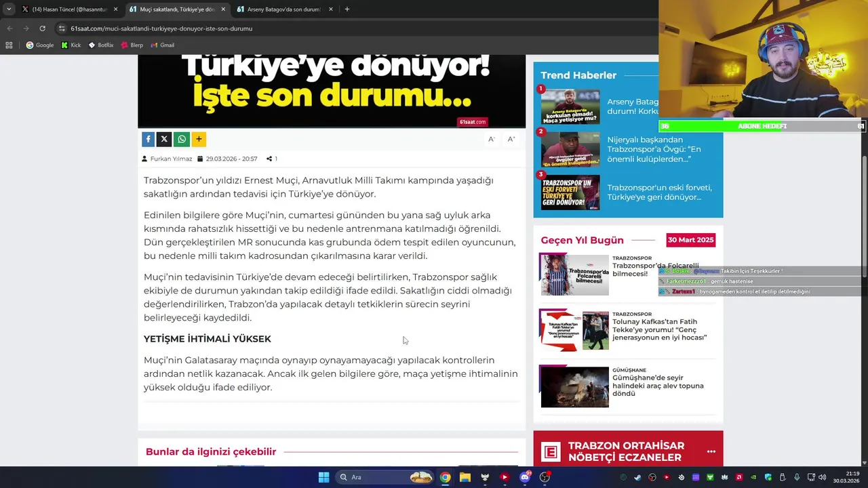868x488 pixels.
Task: Open the AMD software tray icon
Action: 739,477
